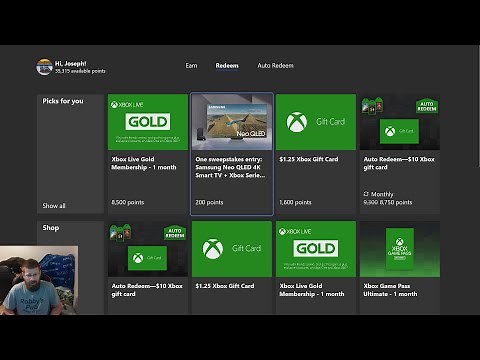Click the GOLD logo in Shop row
This screenshot has width=480, height=360.
coord(316,248)
